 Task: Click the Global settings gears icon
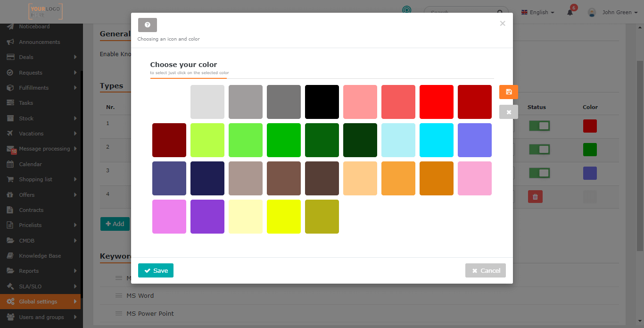[x=10, y=302]
